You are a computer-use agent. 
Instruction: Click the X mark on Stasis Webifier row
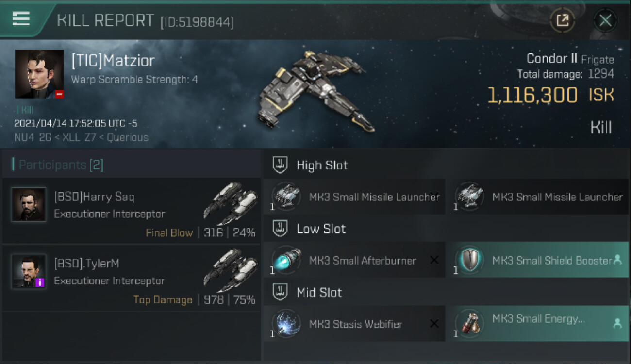click(434, 324)
